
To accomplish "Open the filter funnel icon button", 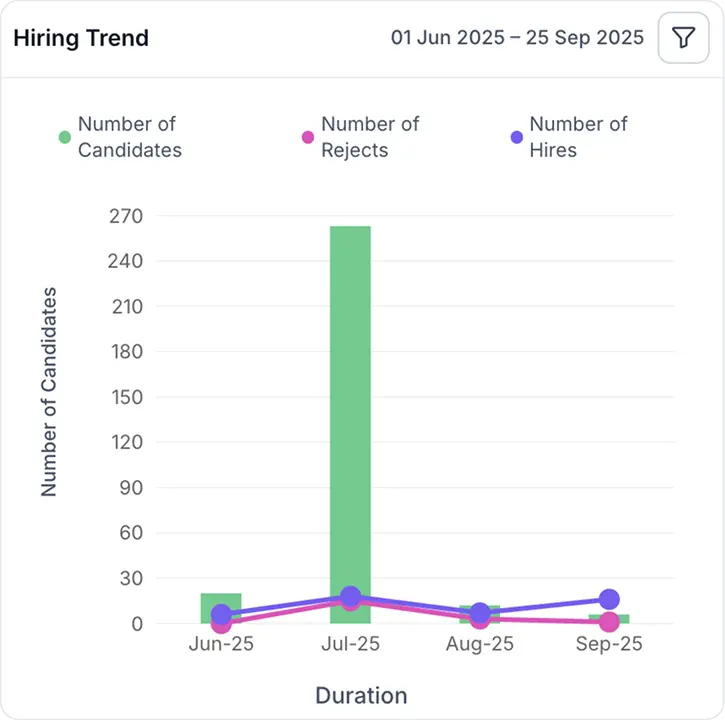I will 683,37.
